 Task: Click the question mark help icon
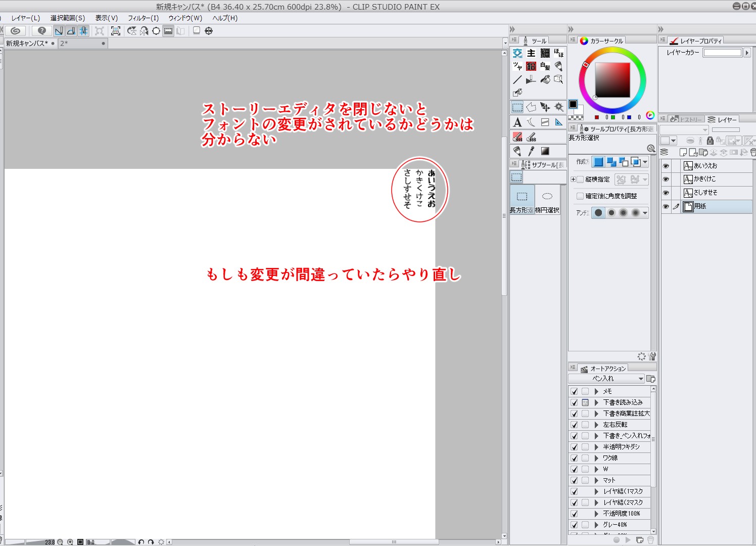[42, 31]
